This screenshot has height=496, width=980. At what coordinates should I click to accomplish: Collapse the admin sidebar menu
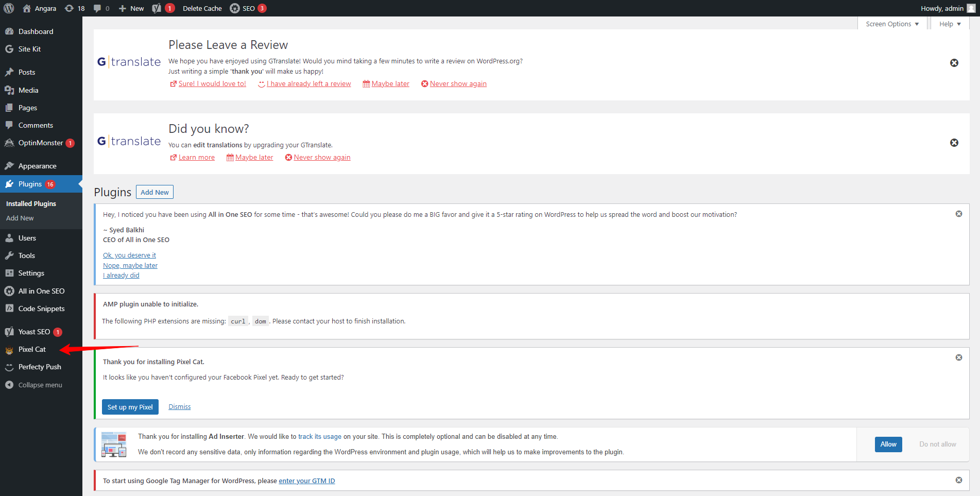(41, 385)
